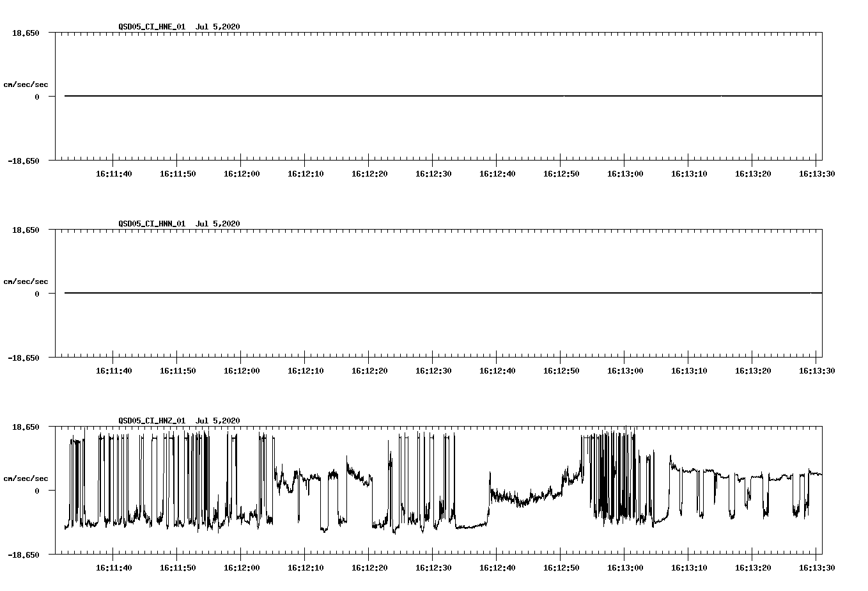Select the -18.650 lower limit on HNN chart
The height and width of the screenshot is (591, 868).
(24, 358)
